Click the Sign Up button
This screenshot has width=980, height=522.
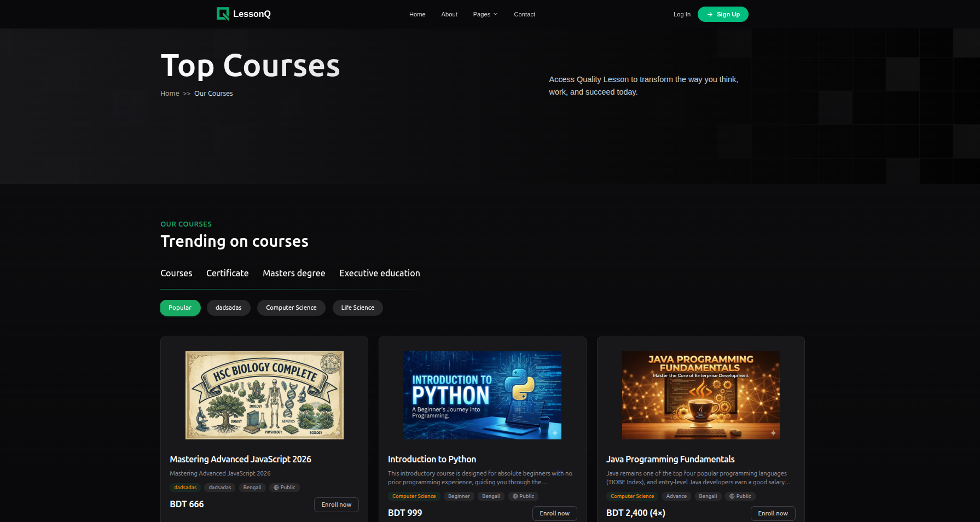[x=723, y=14]
